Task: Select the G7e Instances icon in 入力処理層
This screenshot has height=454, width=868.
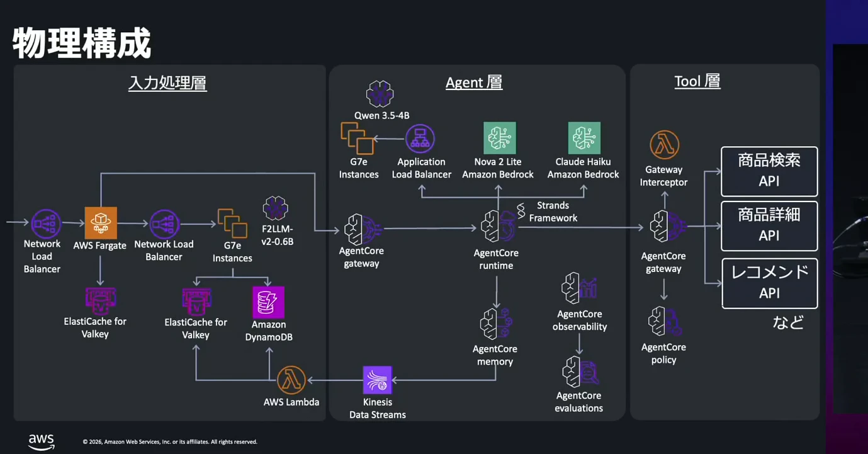Action: coord(232,224)
